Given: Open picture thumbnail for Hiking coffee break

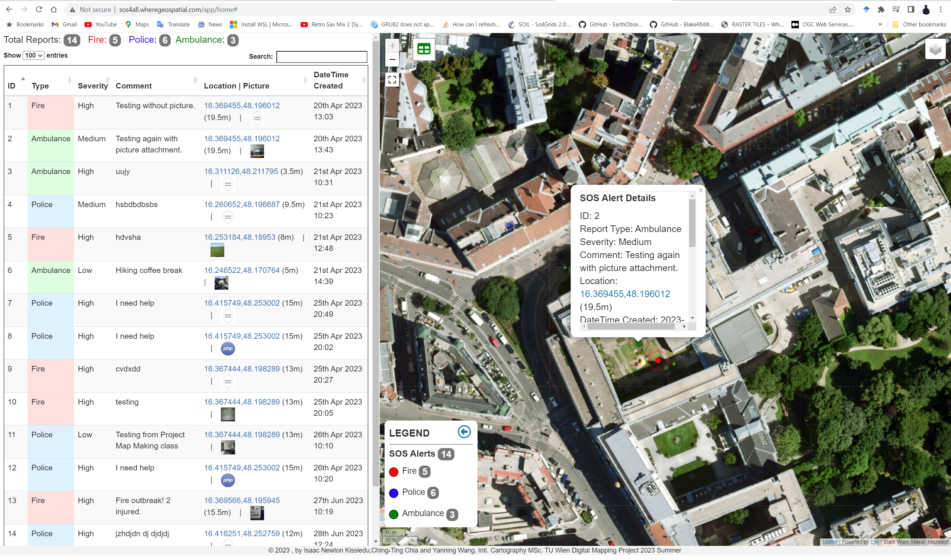Looking at the screenshot, I should click(221, 283).
